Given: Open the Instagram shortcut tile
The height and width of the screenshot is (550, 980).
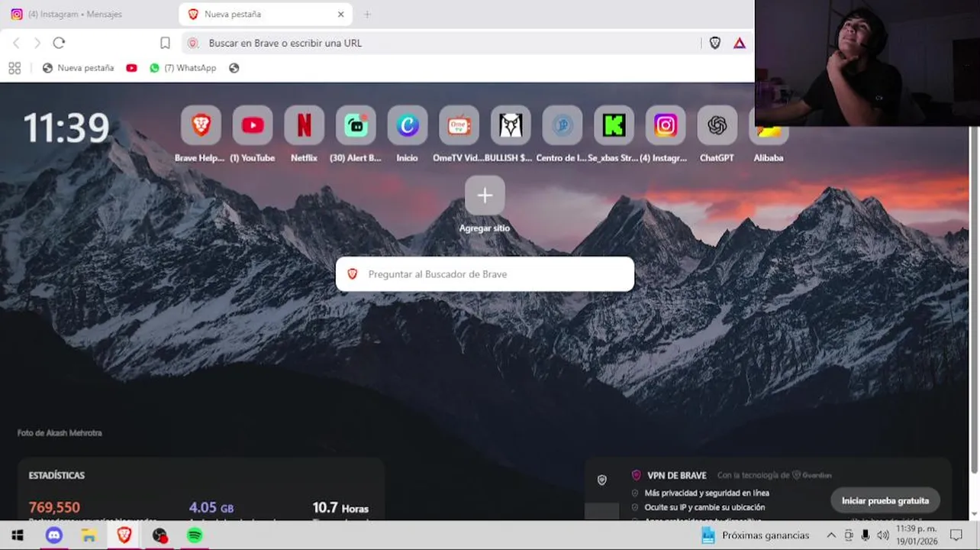Looking at the screenshot, I should coord(666,125).
